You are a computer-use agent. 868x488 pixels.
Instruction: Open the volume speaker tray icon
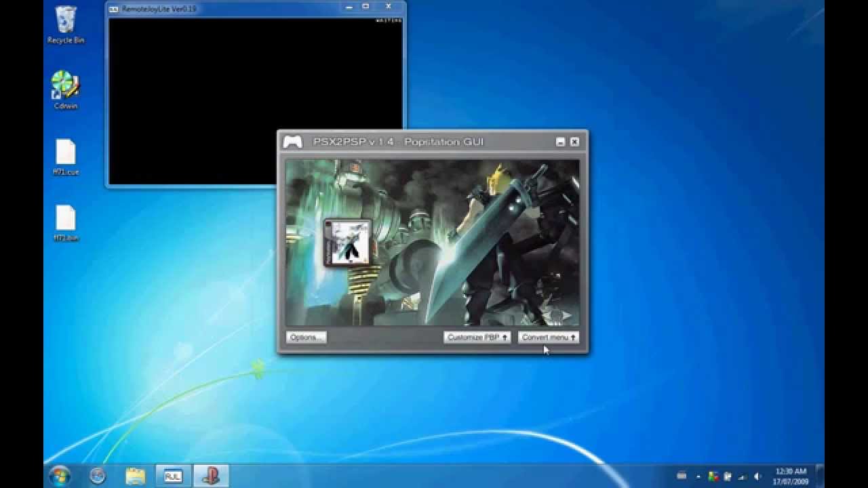click(757, 476)
